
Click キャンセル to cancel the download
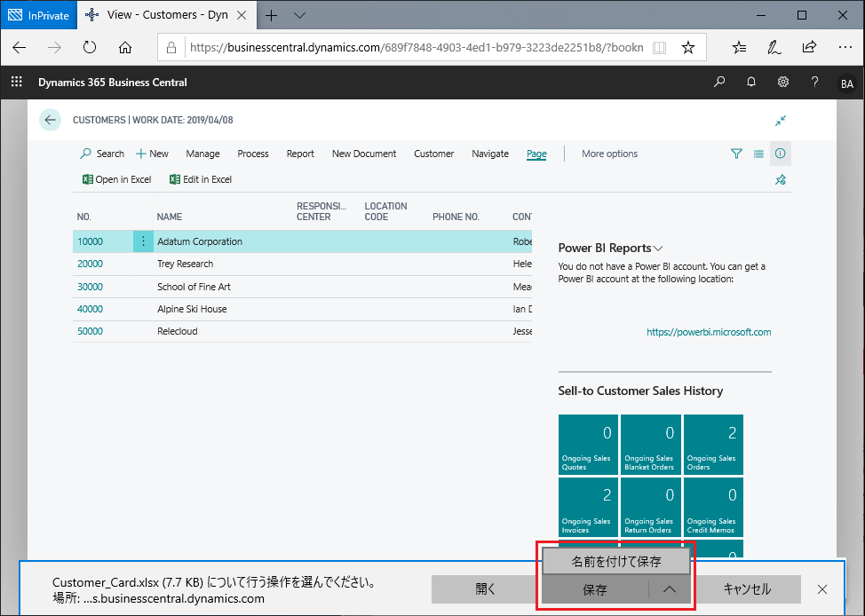click(746, 589)
